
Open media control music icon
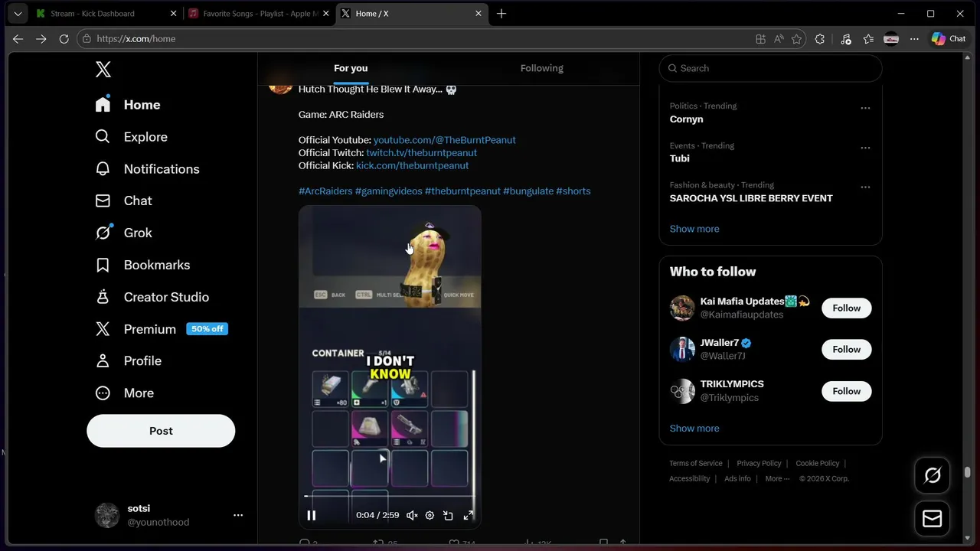(x=846, y=39)
